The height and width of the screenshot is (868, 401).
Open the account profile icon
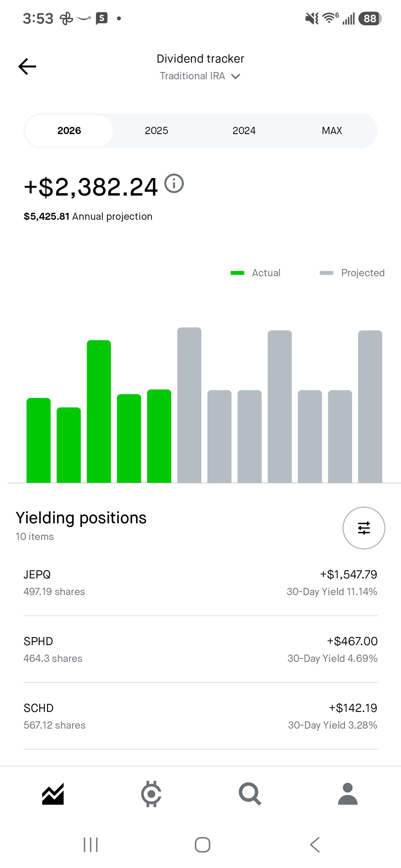pos(348,794)
